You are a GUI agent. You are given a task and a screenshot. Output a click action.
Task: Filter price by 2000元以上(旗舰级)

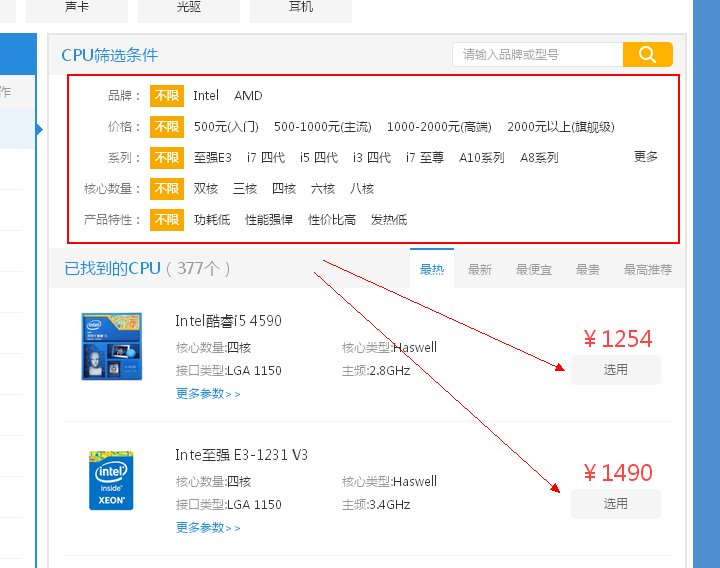561,127
